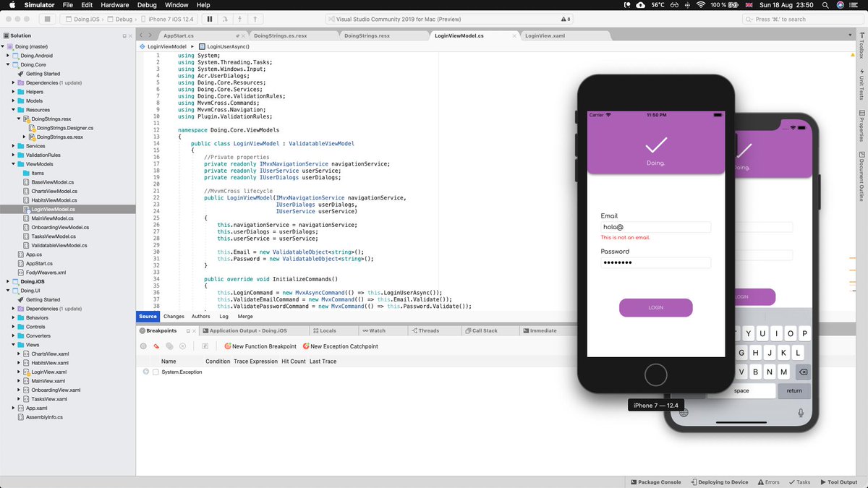Viewport: 868px width, 488px height.
Task: Collapse the Resources folder
Action: click(13, 110)
